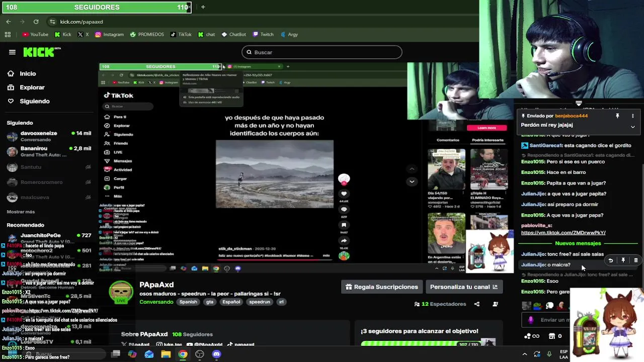This screenshot has height=362, width=644.
Task: Expand pinned message chevron
Action: point(632,127)
